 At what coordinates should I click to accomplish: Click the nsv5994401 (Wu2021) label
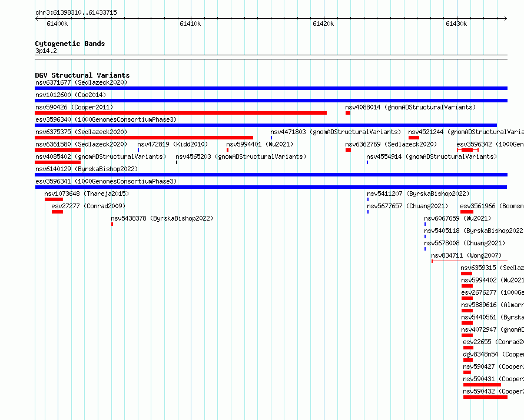(260, 144)
